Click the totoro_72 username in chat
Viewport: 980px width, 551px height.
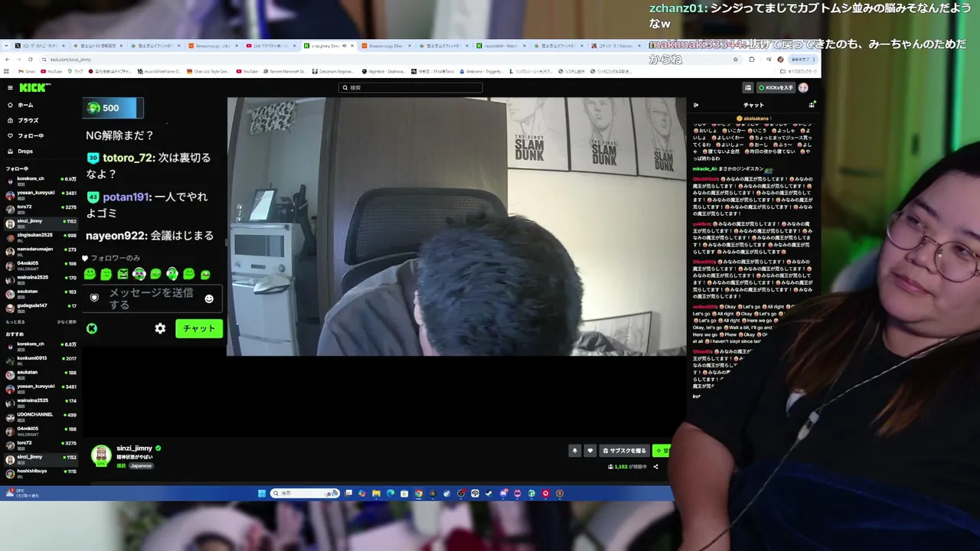point(128,158)
